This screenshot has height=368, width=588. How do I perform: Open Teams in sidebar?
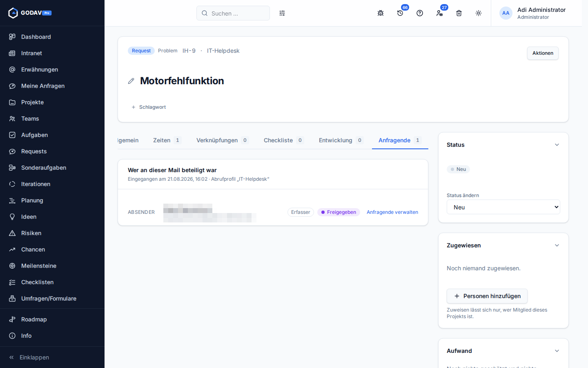pyautogui.click(x=52, y=119)
